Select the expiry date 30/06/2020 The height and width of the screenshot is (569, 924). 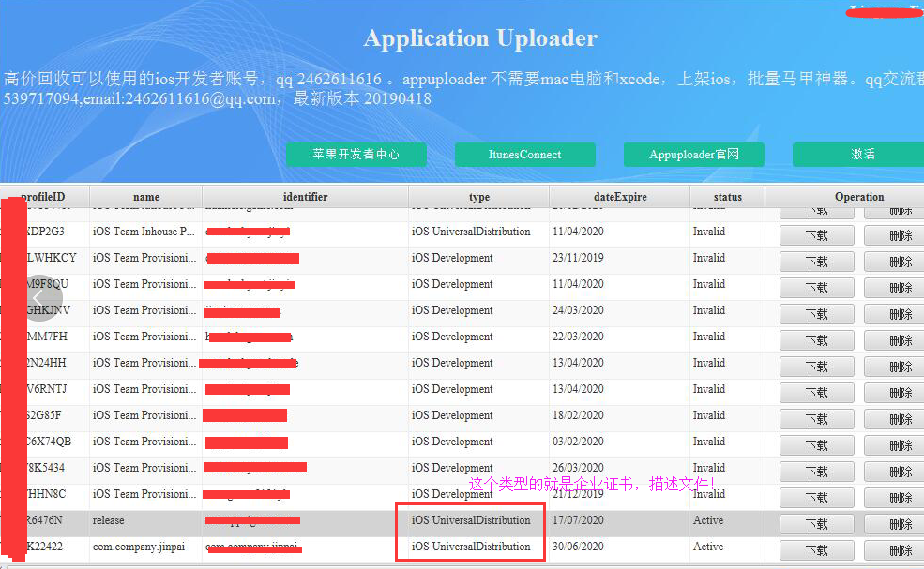pos(578,546)
